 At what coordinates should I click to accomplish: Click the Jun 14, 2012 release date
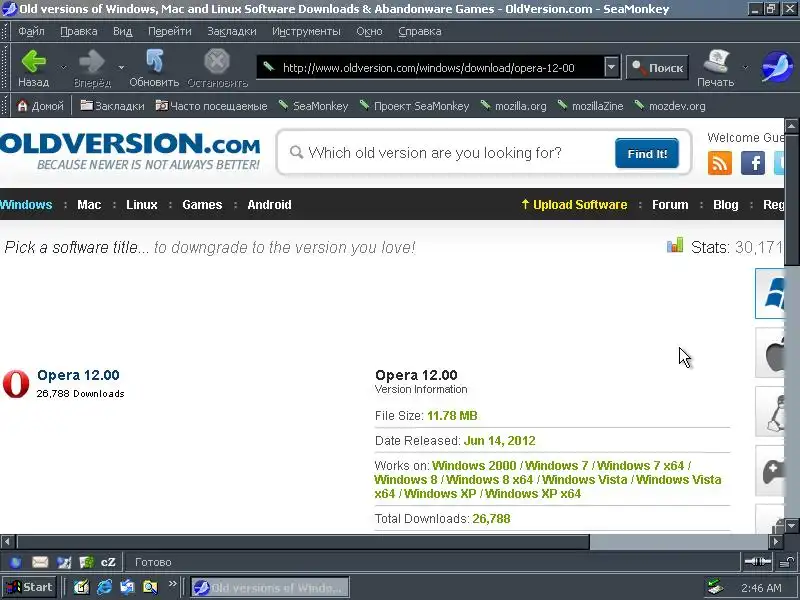point(499,441)
